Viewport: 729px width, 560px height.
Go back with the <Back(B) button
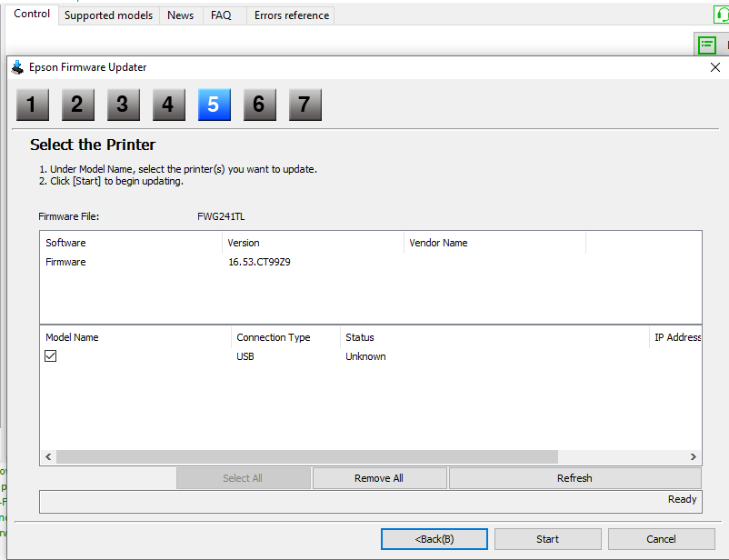tap(434, 539)
